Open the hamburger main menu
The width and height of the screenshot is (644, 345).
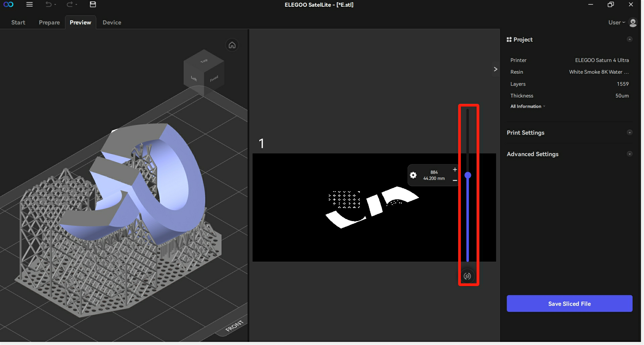point(30,4)
